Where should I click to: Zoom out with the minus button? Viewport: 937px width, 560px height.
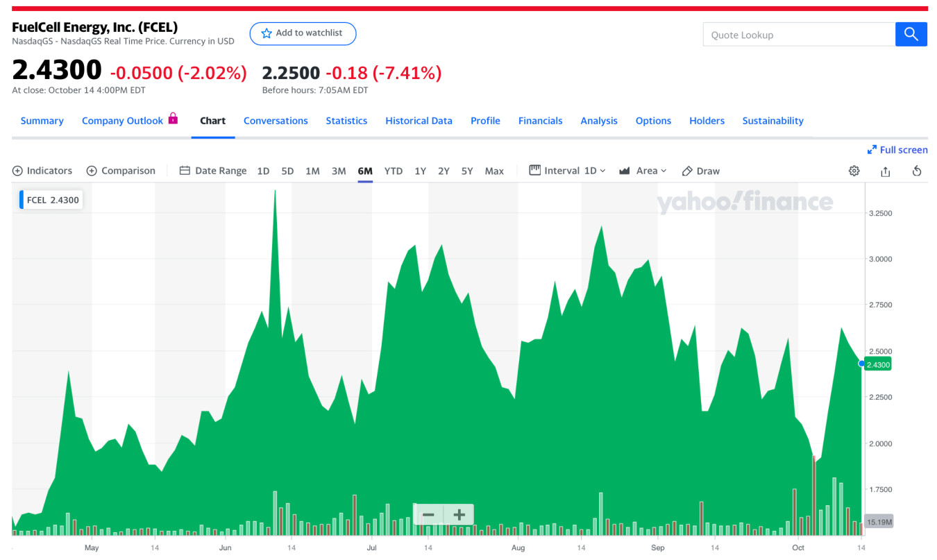coord(428,515)
